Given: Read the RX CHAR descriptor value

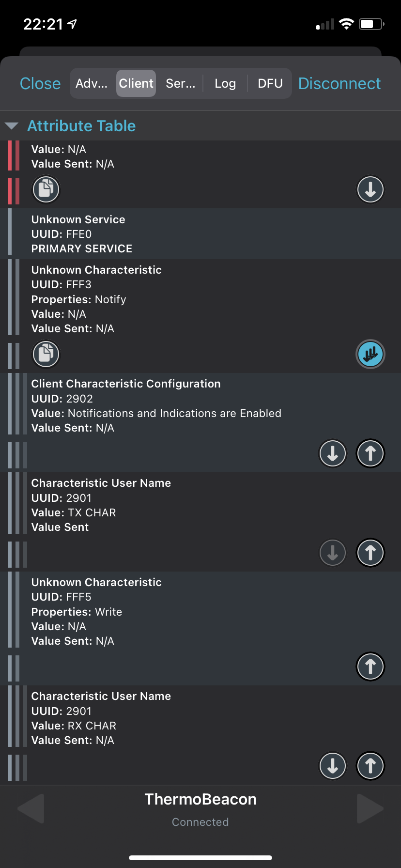Looking at the screenshot, I should 333,766.
